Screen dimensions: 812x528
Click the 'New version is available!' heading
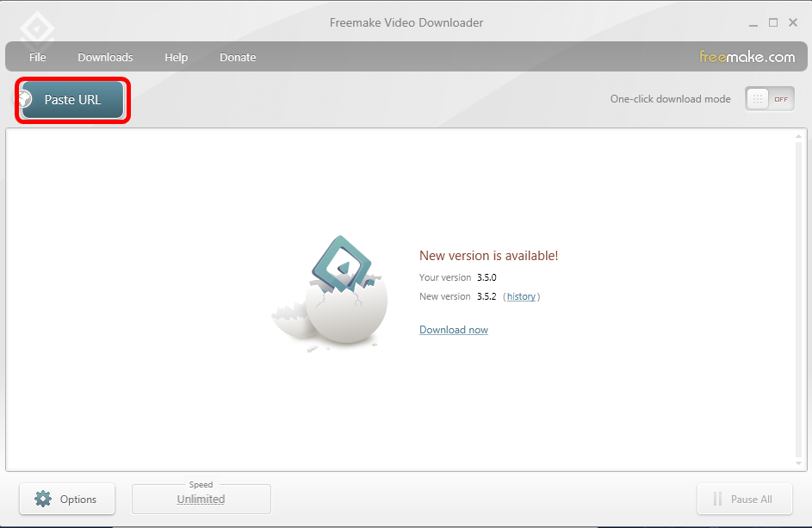pyautogui.click(x=489, y=256)
